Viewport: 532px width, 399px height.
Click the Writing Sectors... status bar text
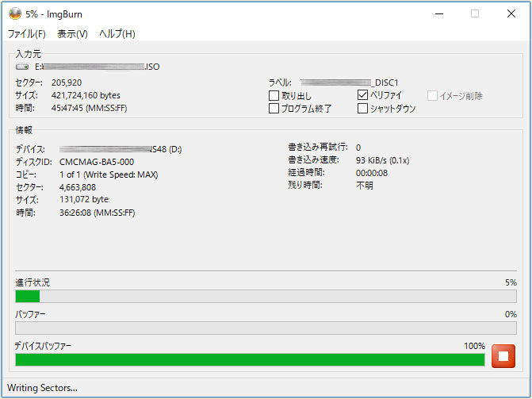(x=42, y=387)
